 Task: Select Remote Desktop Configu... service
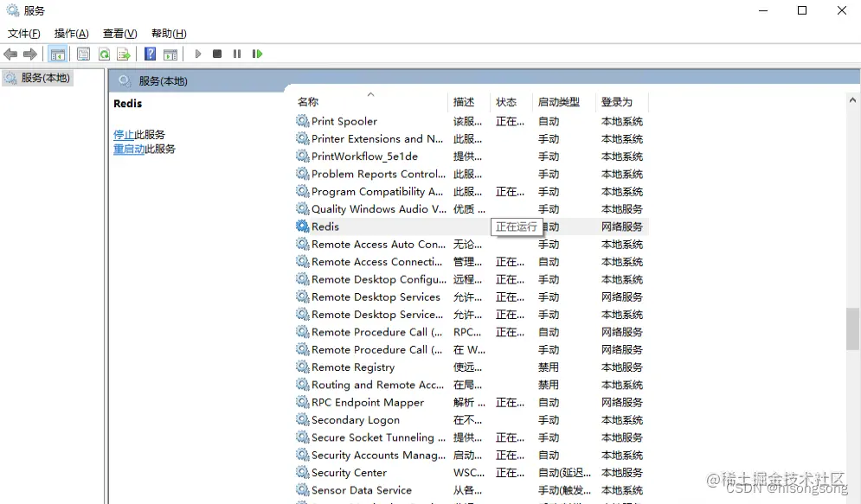tap(379, 279)
